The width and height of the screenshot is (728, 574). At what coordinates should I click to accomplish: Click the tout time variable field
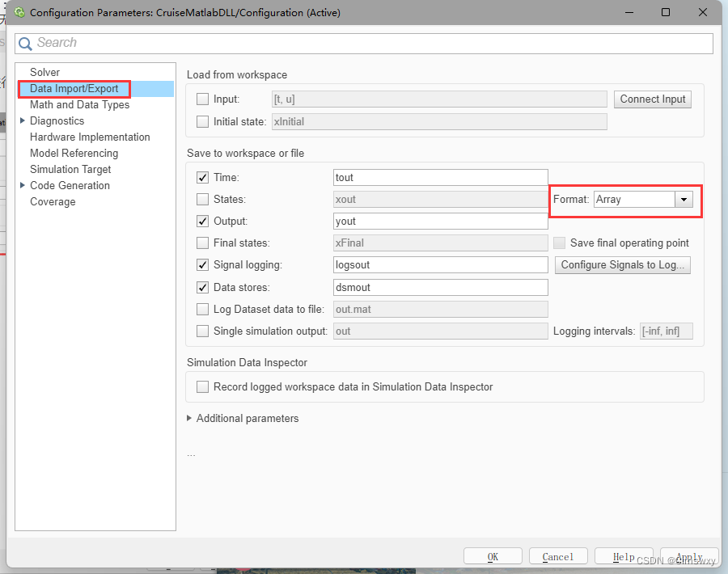coord(441,177)
